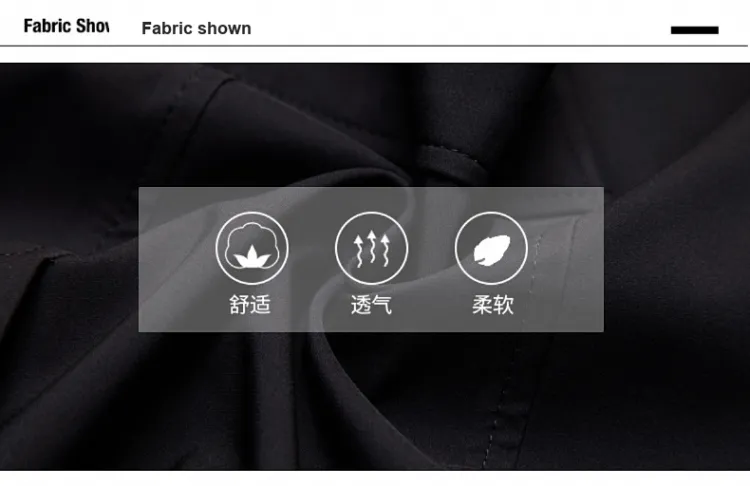Click the black bar in header

click(695, 30)
